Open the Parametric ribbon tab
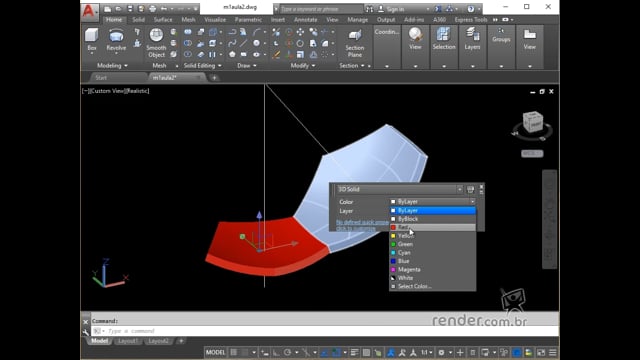This screenshot has width=640, height=360. pos(248,20)
